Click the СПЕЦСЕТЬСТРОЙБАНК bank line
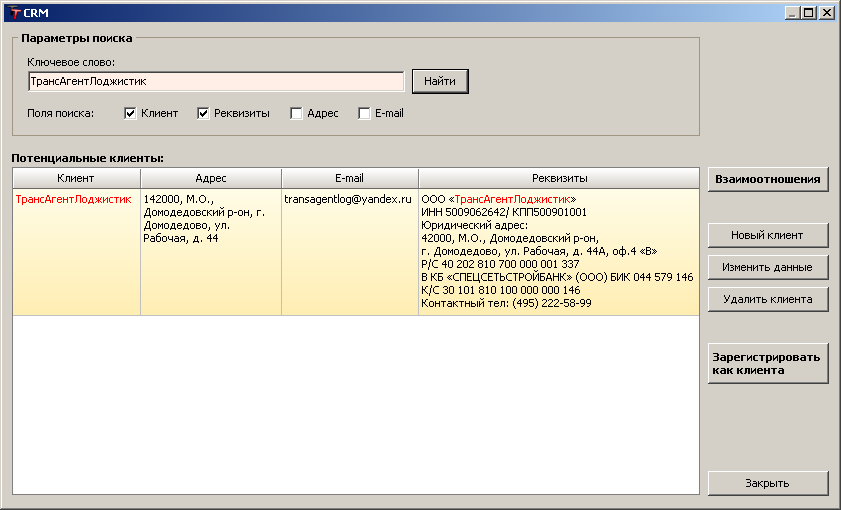Screen dimensions: 841x510 [557, 277]
